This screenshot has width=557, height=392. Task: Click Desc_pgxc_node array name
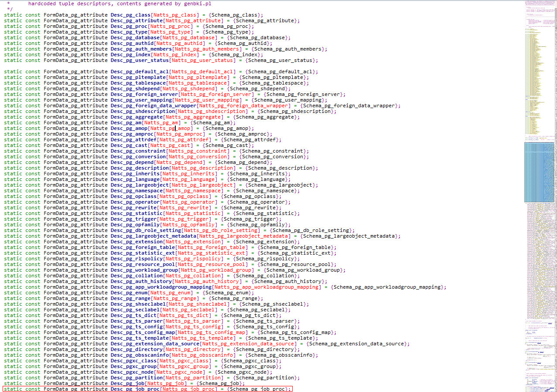pyautogui.click(x=132, y=372)
